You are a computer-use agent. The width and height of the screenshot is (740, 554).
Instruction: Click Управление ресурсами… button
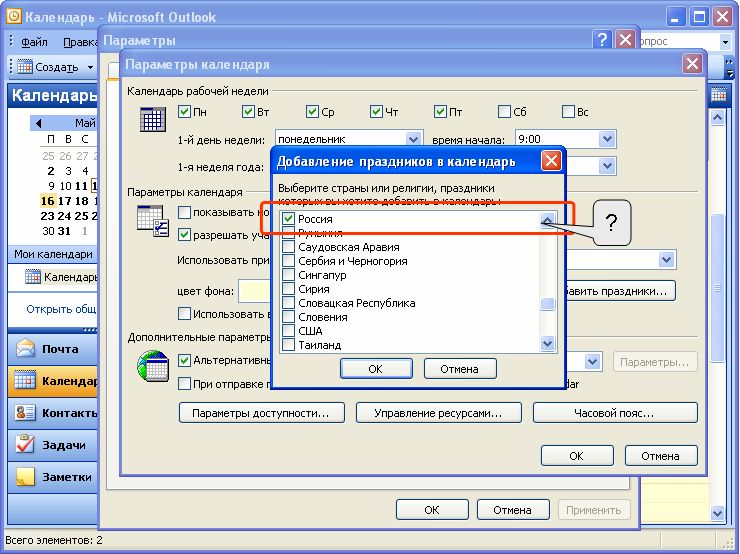pos(438,413)
